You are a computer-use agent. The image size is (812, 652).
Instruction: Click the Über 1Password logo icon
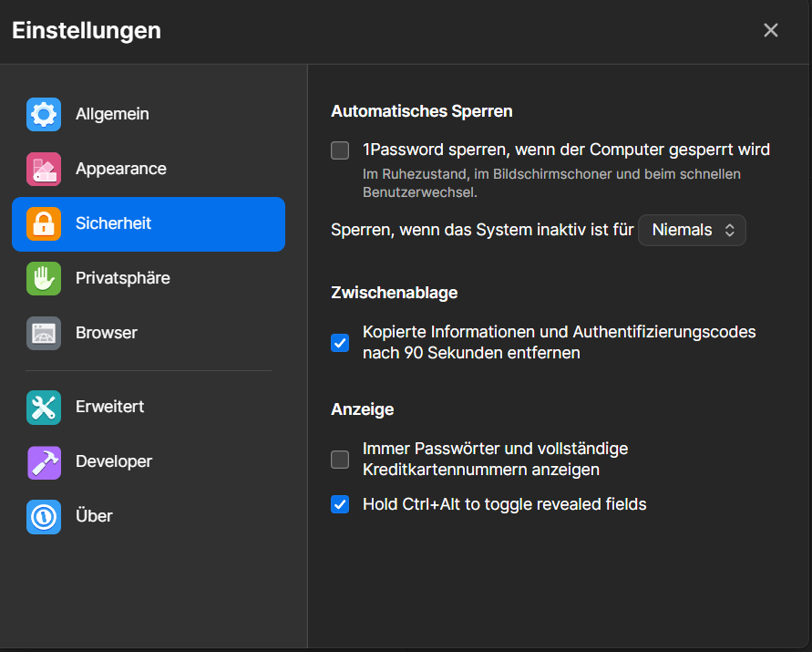pos(44,517)
